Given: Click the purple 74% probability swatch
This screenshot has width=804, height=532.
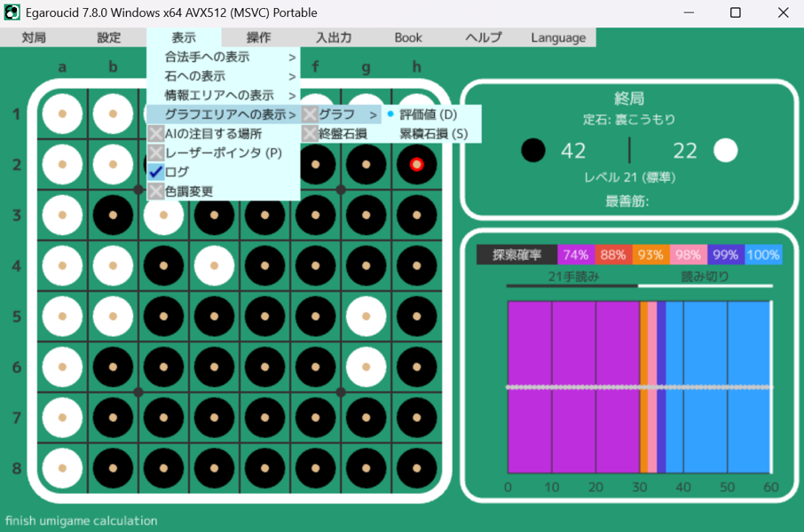Looking at the screenshot, I should (576, 254).
